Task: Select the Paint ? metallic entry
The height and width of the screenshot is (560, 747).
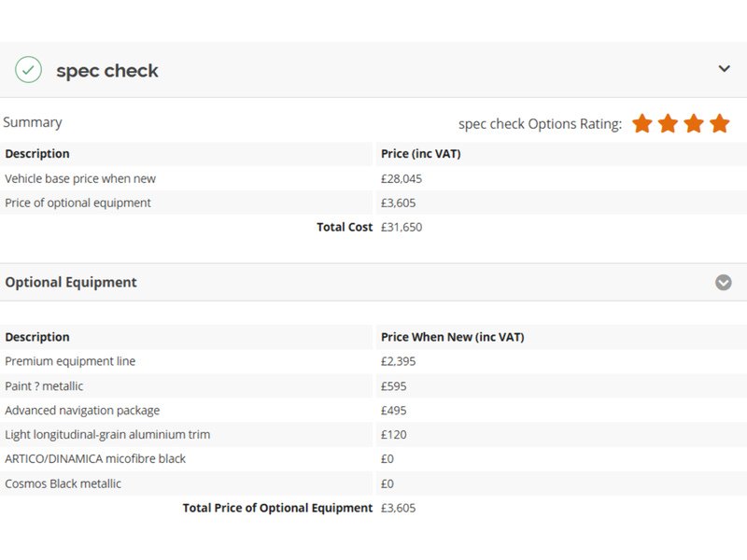Action: click(44, 385)
